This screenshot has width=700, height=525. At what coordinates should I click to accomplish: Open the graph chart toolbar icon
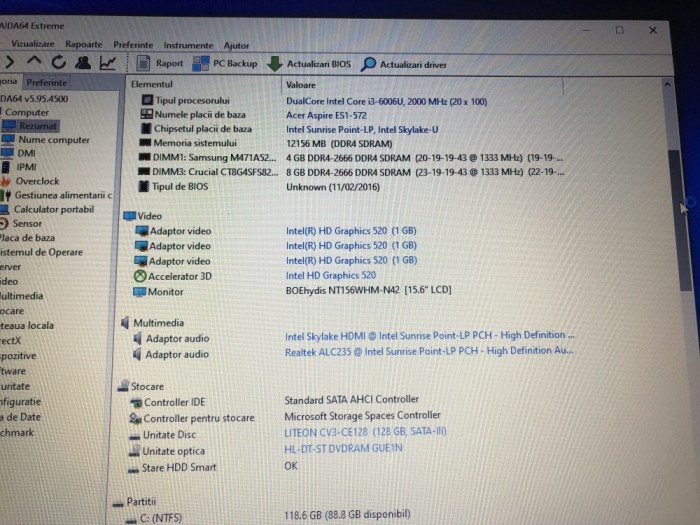[108, 63]
